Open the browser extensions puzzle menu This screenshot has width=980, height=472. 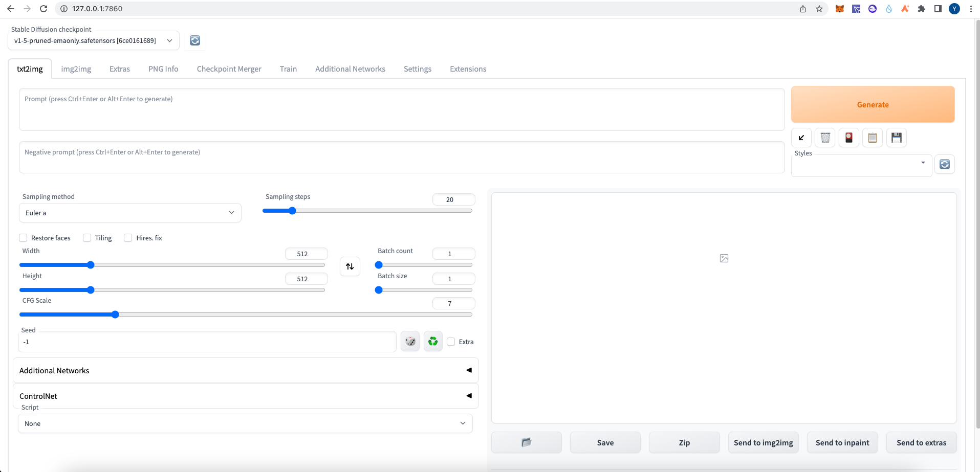pyautogui.click(x=922, y=9)
